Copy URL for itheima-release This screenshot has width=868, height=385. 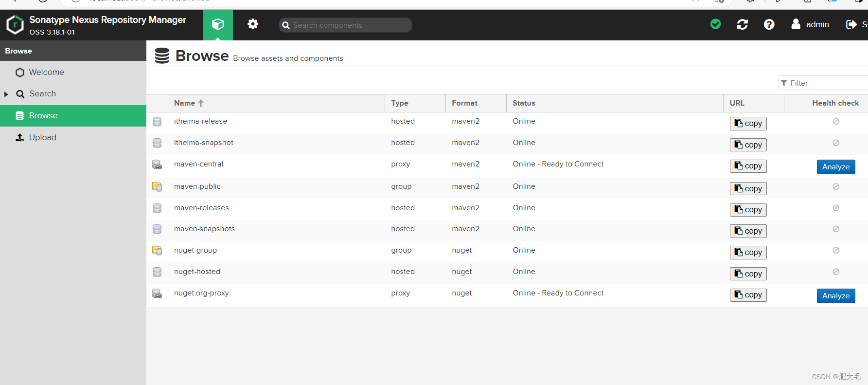point(748,124)
